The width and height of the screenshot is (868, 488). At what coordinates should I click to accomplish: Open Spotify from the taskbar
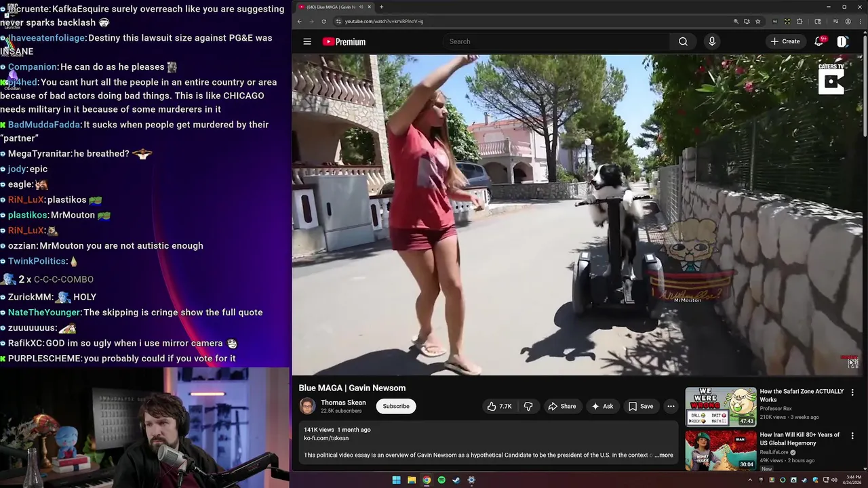pyautogui.click(x=441, y=480)
